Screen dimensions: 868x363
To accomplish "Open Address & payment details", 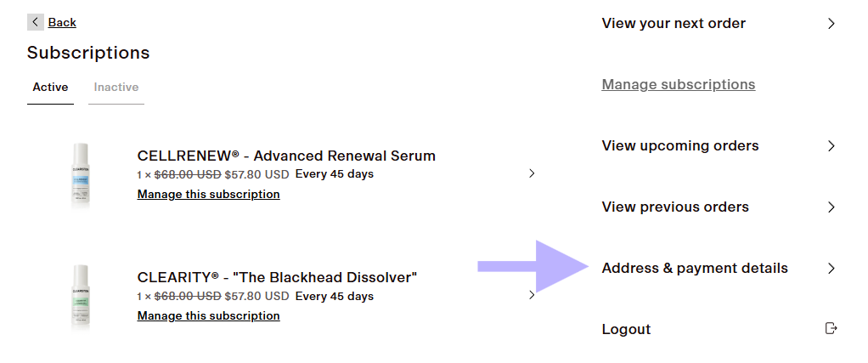I will coord(695,269).
